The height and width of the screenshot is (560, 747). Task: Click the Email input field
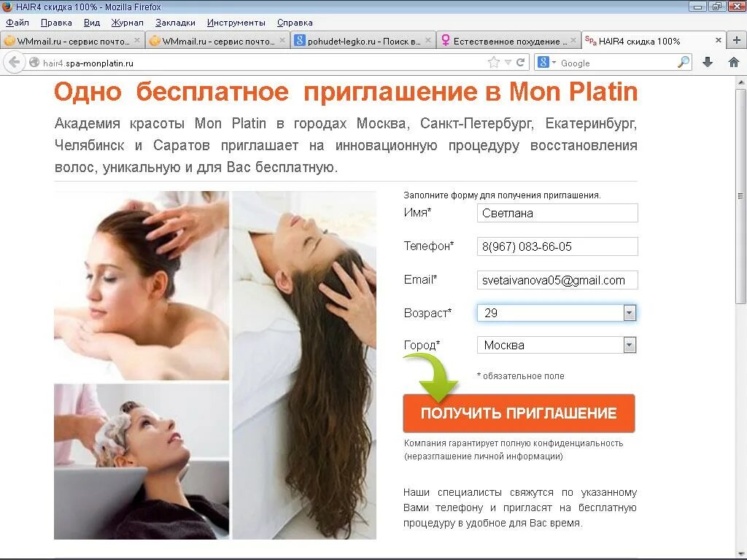(x=557, y=280)
